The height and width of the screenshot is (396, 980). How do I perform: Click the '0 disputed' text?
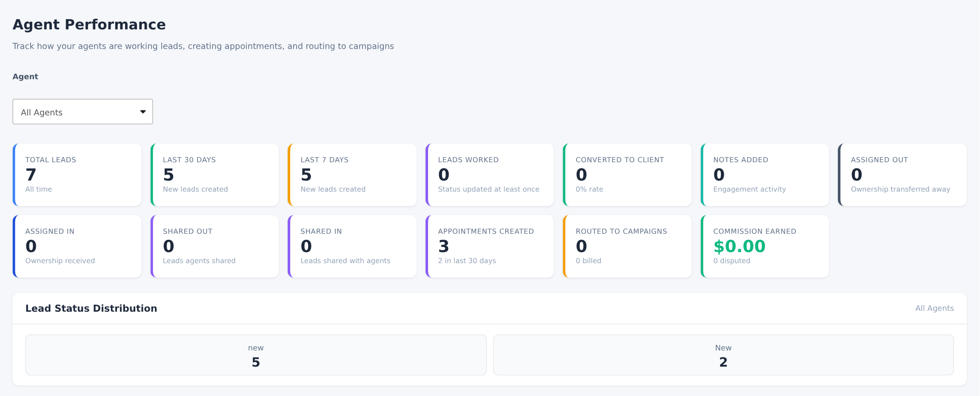(731, 261)
